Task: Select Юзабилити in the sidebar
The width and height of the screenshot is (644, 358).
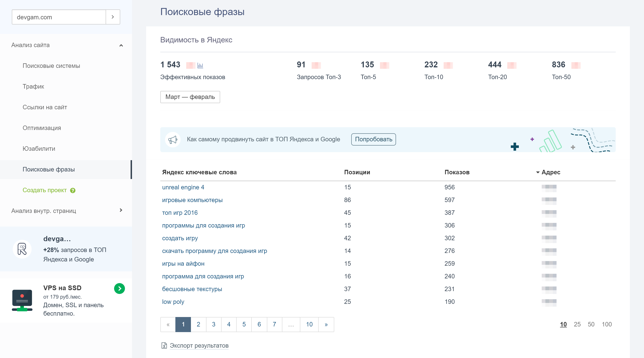Action: pos(39,149)
